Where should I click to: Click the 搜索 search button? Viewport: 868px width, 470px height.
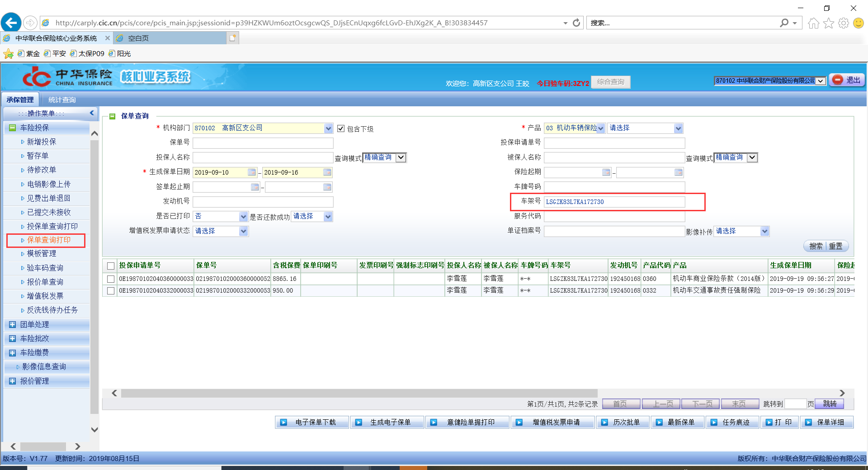click(x=816, y=246)
